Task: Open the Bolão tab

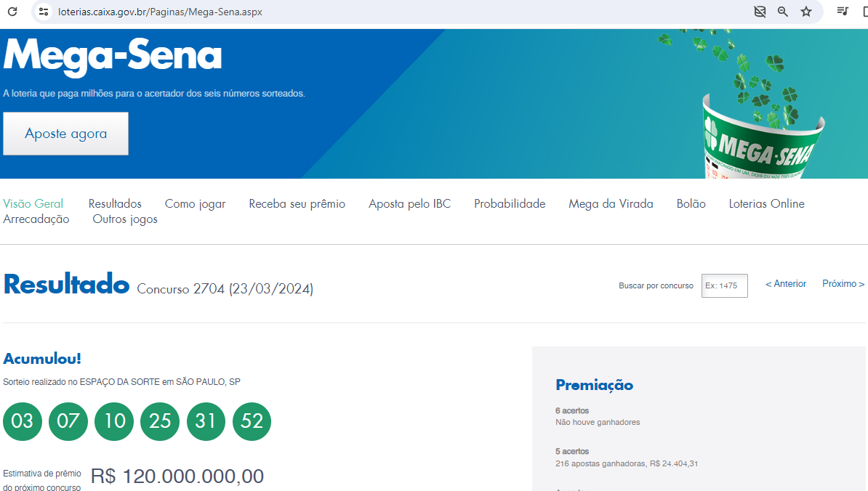Action: tap(691, 203)
